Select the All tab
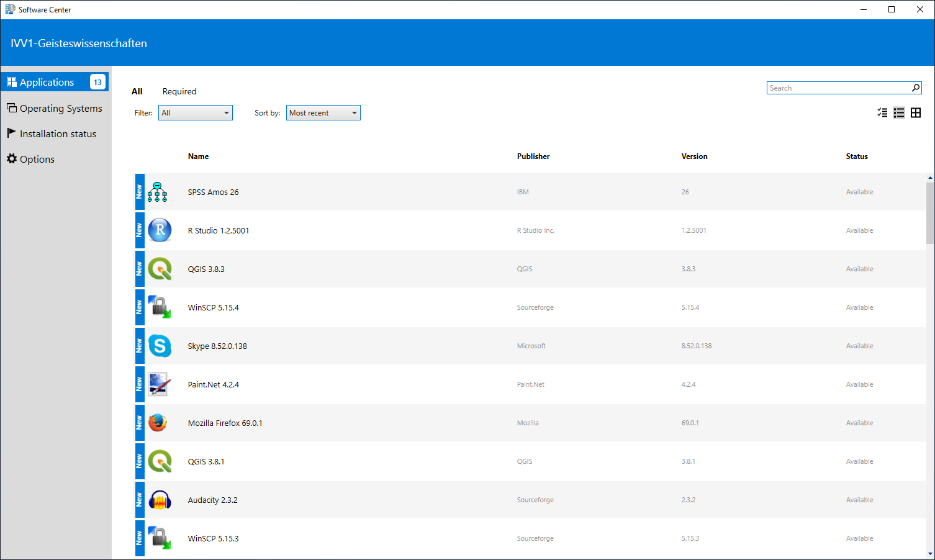The image size is (935, 560). tap(137, 91)
